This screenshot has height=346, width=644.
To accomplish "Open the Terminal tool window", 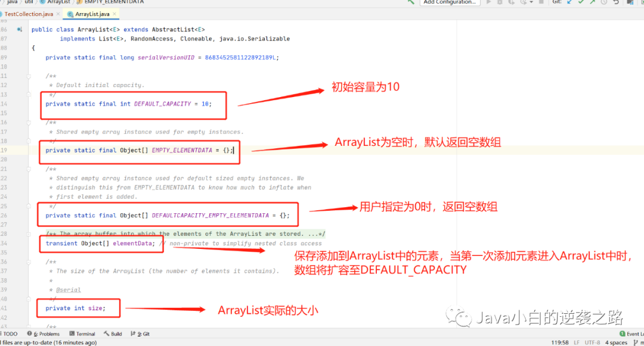I will point(82,334).
